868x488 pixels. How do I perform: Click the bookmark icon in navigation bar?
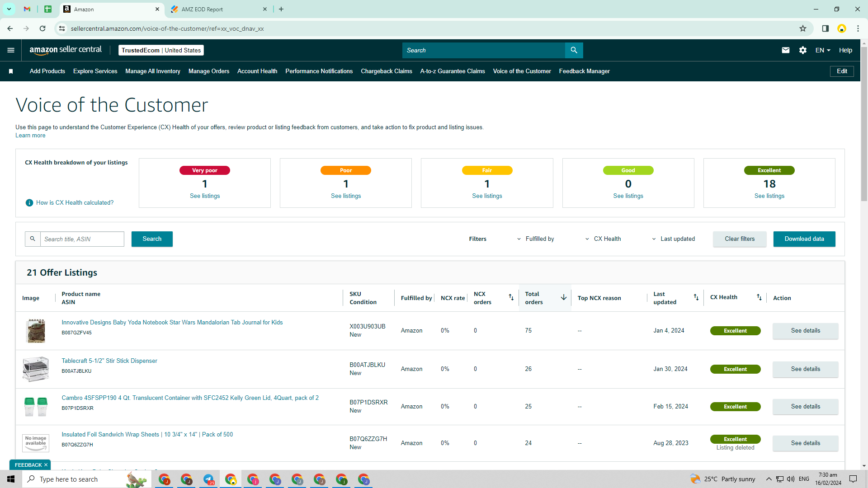coord(11,71)
